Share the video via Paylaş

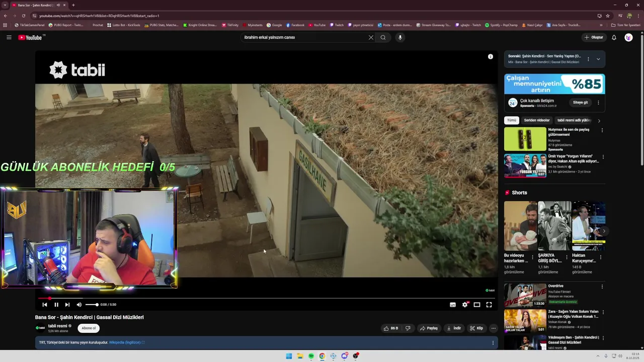pyautogui.click(x=429, y=328)
